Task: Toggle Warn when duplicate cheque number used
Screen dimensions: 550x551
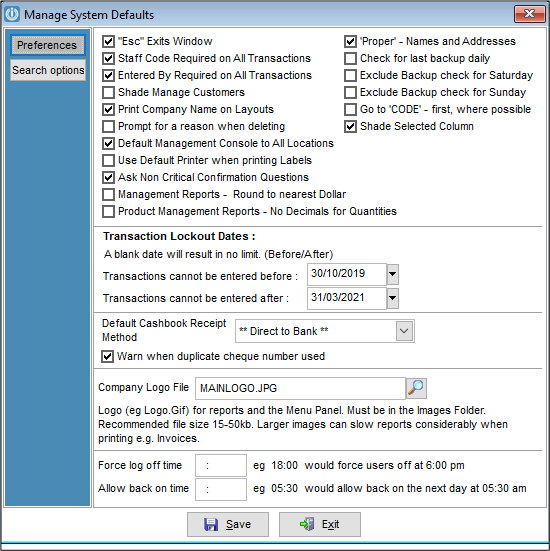Action: click(108, 356)
